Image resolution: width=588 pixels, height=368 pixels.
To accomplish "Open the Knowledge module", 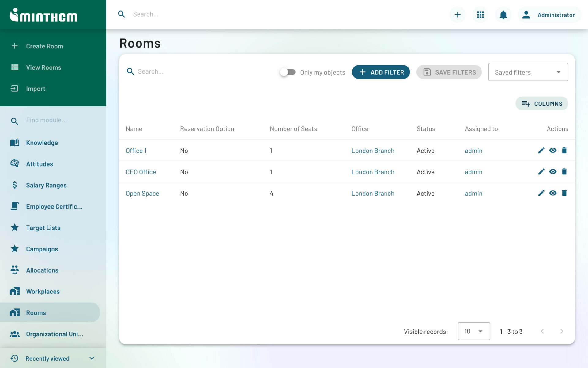I will click(42, 142).
